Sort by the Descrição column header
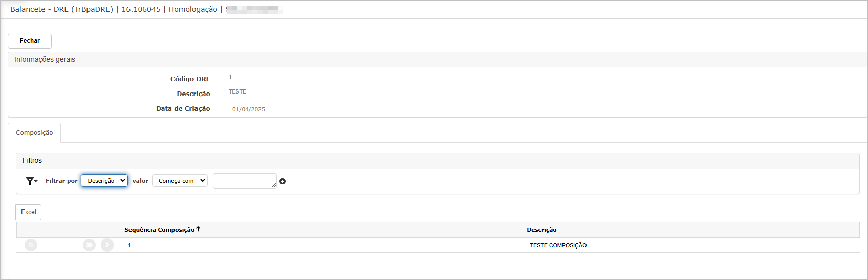Screen dimensions: 868x280 541,230
